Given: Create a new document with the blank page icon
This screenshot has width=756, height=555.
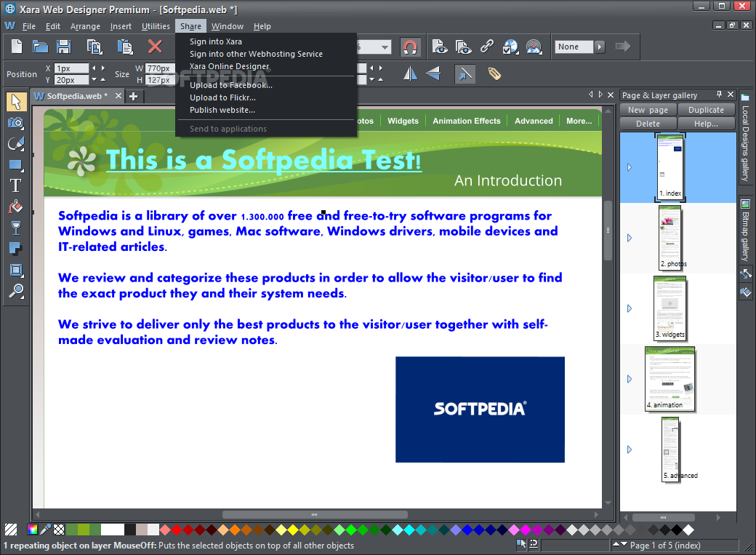Looking at the screenshot, I should click(x=17, y=47).
